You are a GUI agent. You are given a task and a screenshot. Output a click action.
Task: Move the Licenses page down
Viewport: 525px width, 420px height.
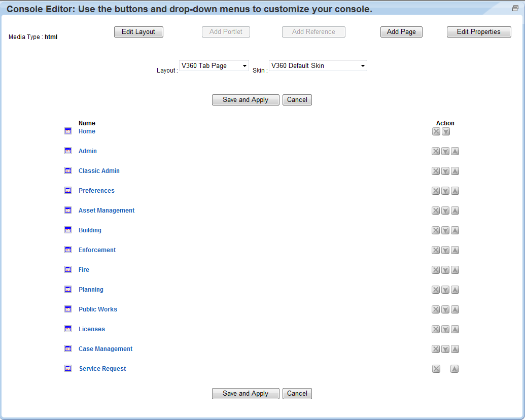point(445,329)
